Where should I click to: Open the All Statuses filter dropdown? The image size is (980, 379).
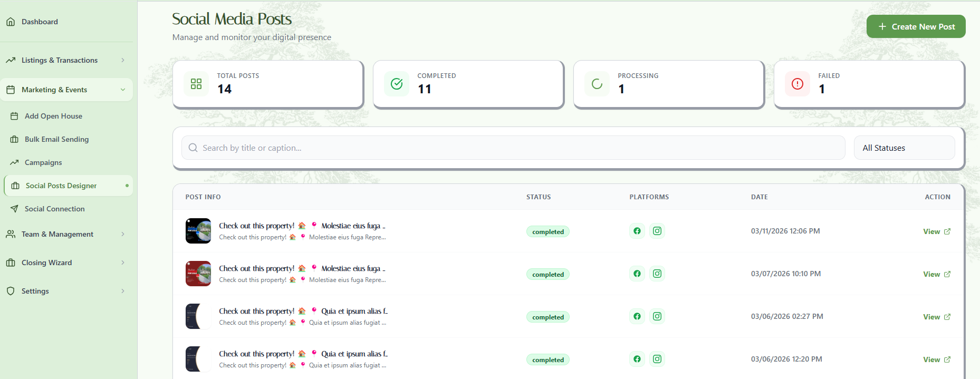point(904,148)
